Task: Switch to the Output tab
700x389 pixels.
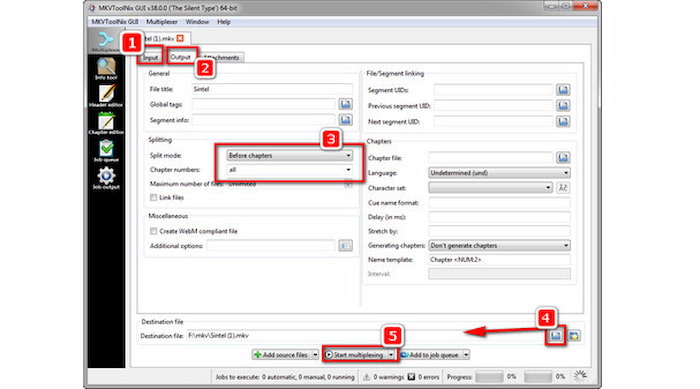Action: [x=180, y=57]
